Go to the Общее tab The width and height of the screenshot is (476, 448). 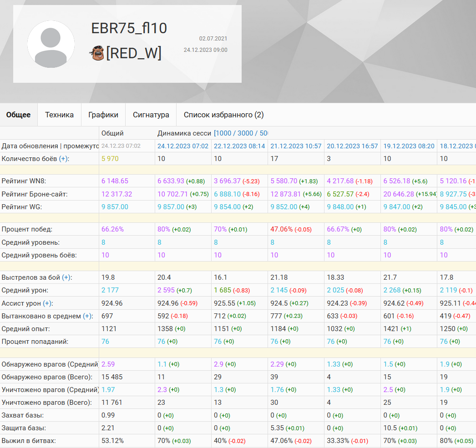(x=19, y=115)
